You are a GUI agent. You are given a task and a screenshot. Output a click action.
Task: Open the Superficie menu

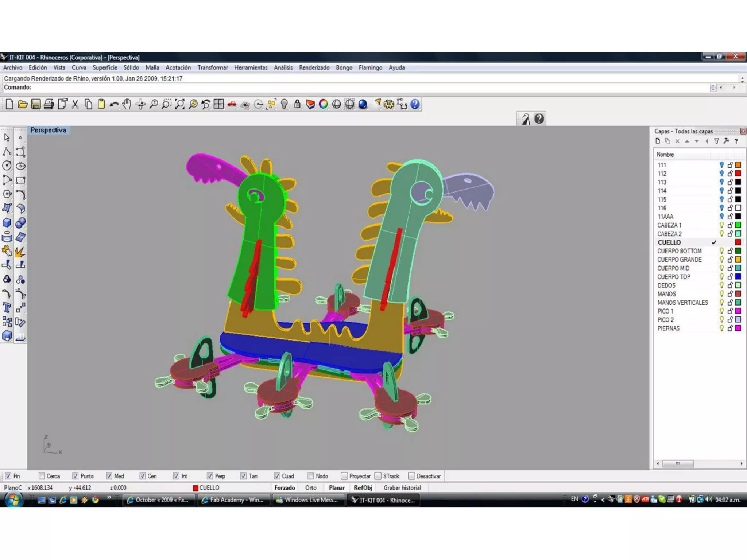click(x=105, y=68)
